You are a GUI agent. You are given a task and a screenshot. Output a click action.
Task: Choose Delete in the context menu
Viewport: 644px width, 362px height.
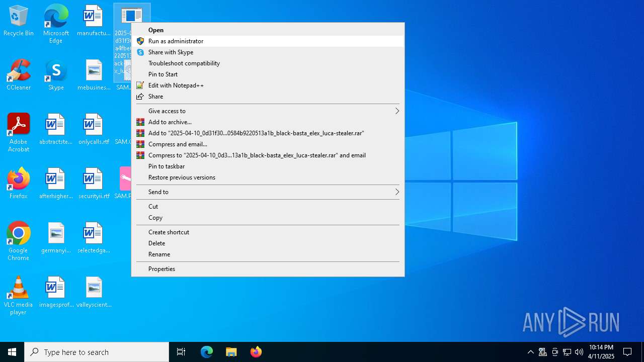[x=268, y=243]
